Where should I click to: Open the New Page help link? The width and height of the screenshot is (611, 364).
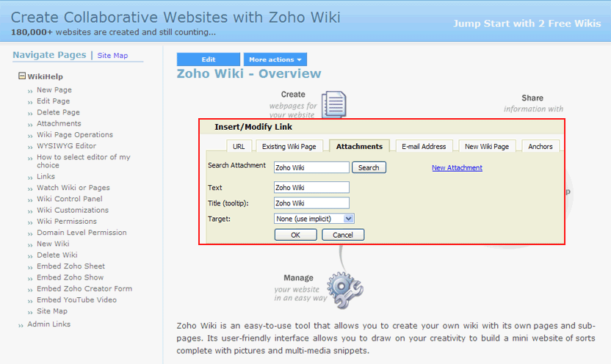(x=54, y=90)
